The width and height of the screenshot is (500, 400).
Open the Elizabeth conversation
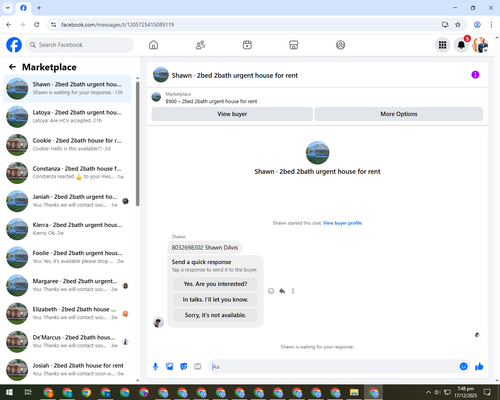[x=68, y=313]
